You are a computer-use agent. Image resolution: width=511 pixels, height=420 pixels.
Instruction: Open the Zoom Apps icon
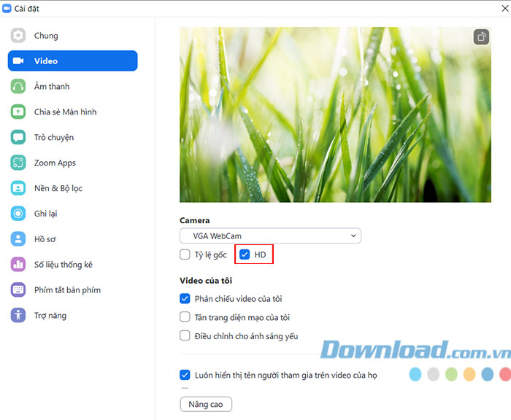(x=18, y=163)
